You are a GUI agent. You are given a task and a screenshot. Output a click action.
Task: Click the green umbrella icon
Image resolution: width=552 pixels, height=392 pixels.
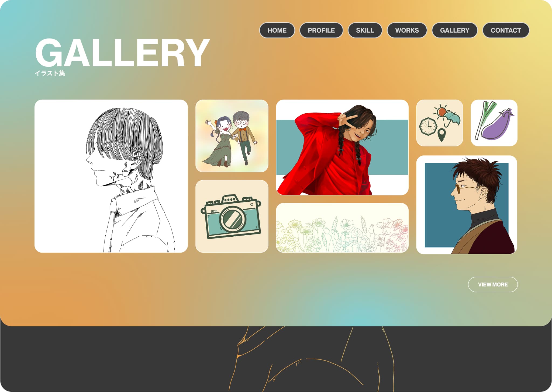(x=452, y=119)
